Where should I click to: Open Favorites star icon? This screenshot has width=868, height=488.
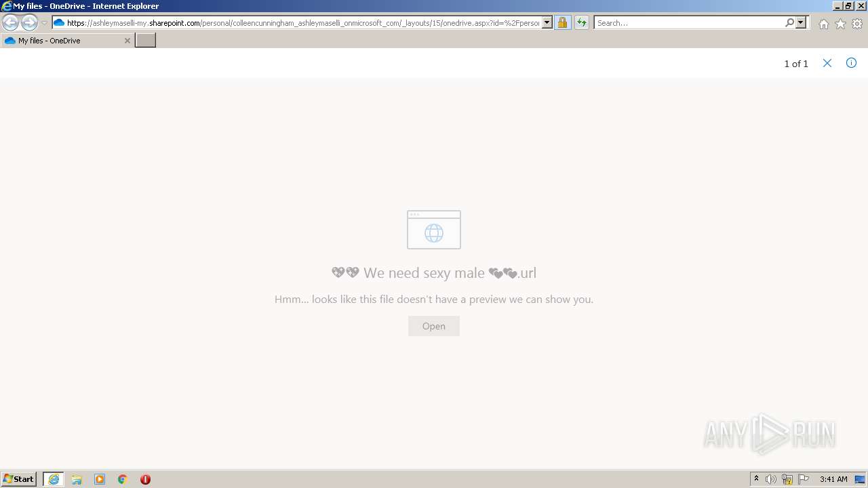click(x=840, y=24)
